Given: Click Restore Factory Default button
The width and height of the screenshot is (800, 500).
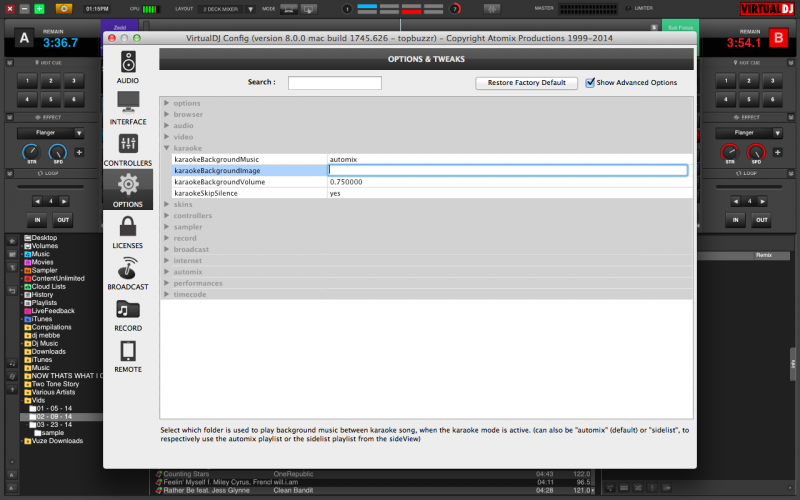Looking at the screenshot, I should click(527, 83).
